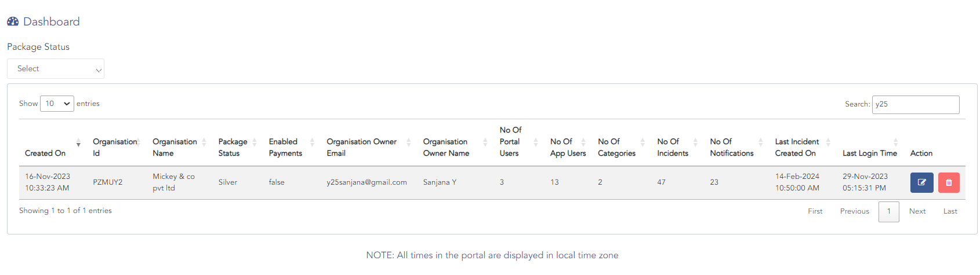Viewport: 980px width, 275px height.
Task: Go to the Next page
Action: coord(917,211)
